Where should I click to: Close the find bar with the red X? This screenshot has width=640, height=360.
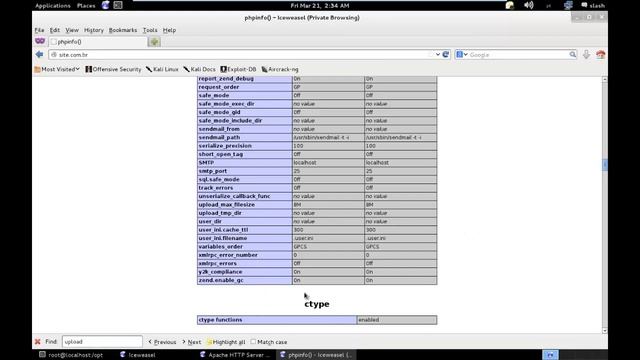point(38,342)
